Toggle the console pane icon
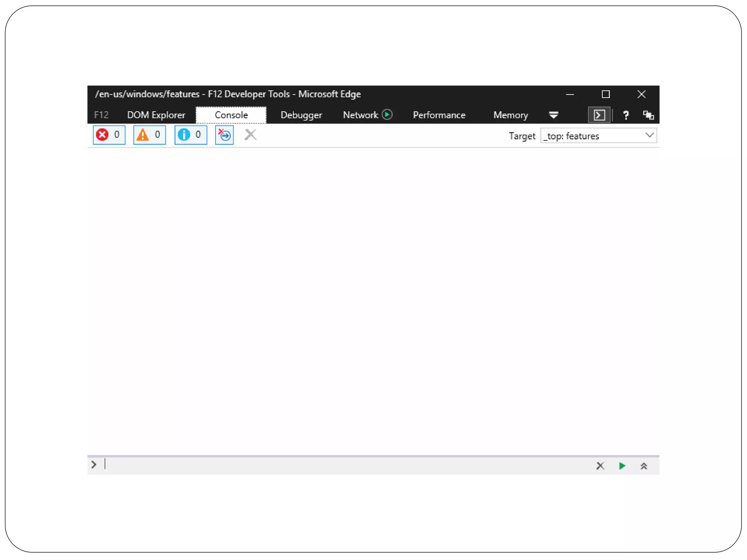This screenshot has width=747, height=560. 599,115
